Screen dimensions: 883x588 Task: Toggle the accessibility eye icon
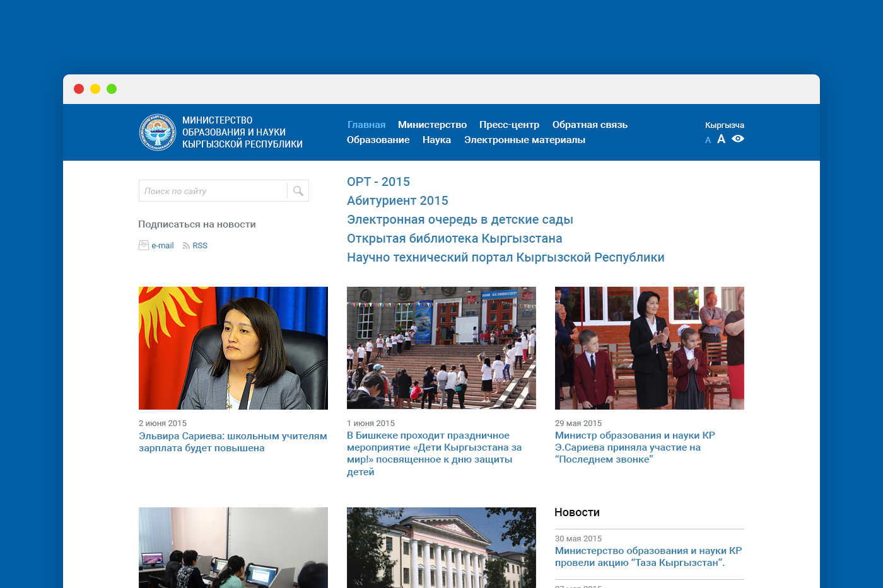point(738,139)
